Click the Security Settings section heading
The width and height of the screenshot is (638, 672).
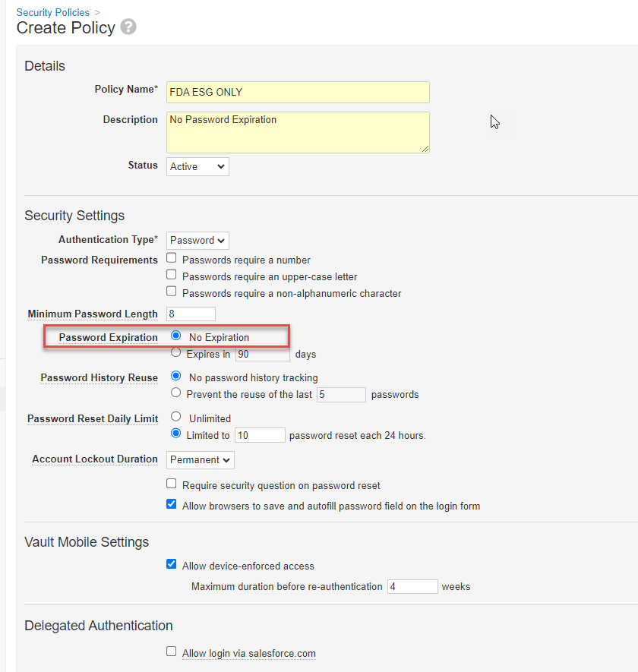tap(74, 216)
